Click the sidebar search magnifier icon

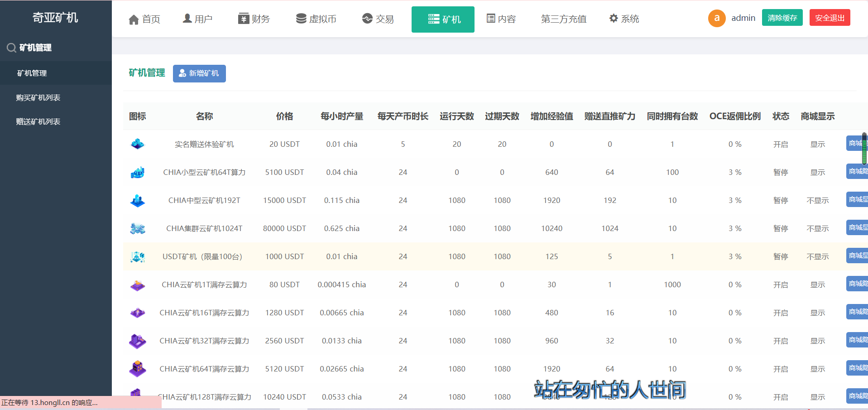[11, 47]
